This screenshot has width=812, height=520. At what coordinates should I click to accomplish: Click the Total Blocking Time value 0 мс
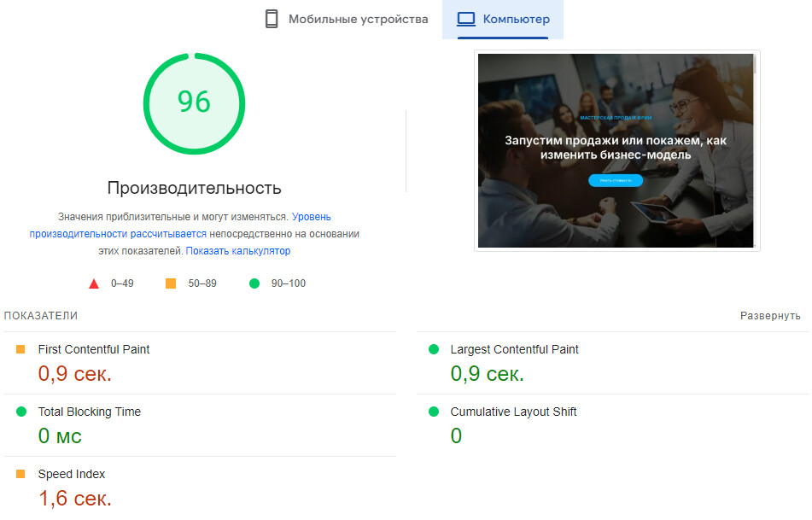point(60,436)
